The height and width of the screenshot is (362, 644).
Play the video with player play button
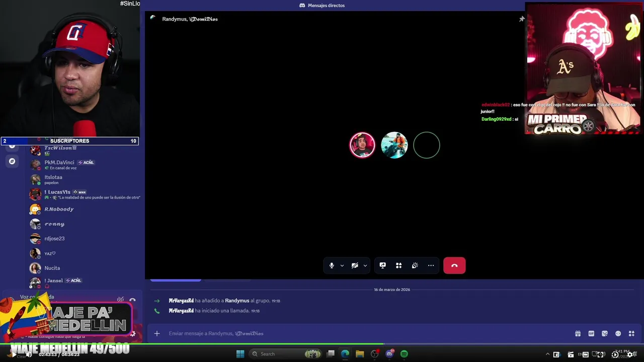coord(15,354)
